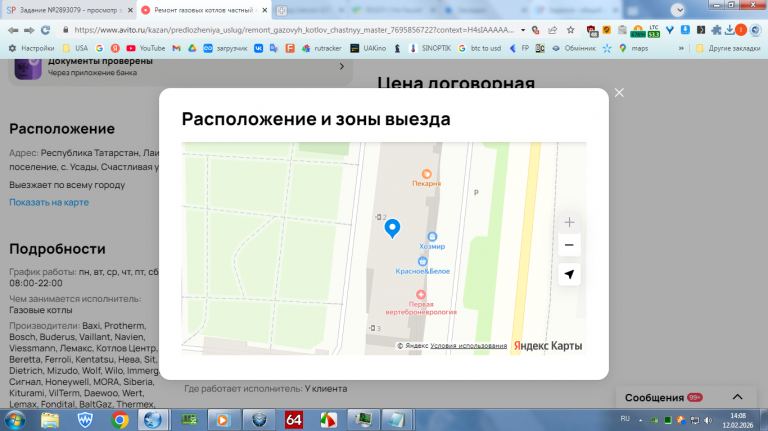This screenshot has height=431, width=768.
Task: Open the Красное&Белое store marker
Action: click(x=422, y=266)
